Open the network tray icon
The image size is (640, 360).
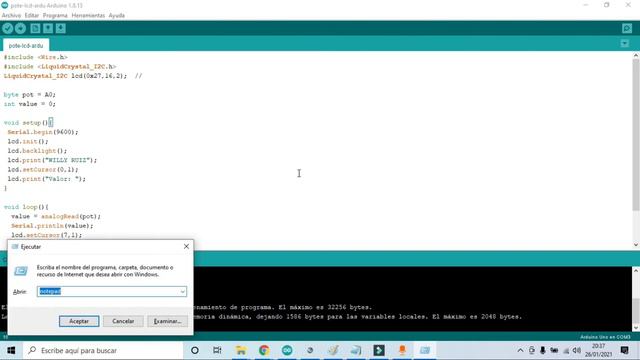click(566, 350)
